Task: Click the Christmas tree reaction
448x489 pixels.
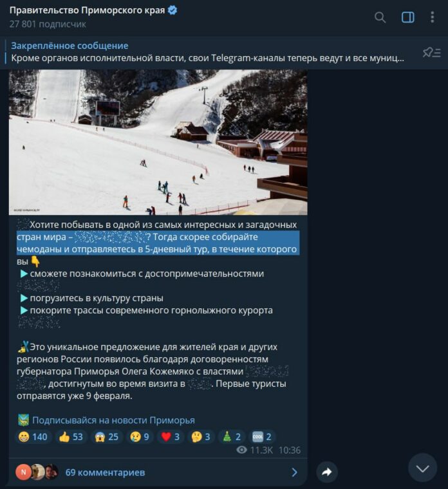Action: (231, 437)
